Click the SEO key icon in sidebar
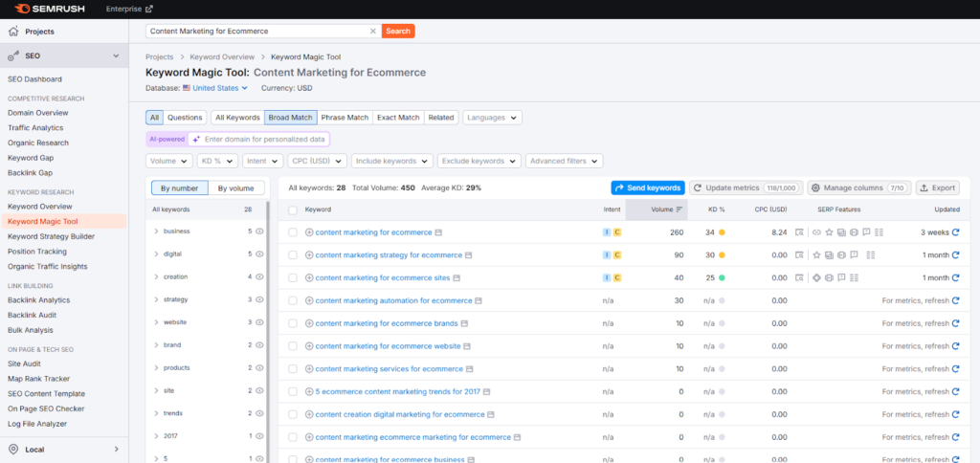This screenshot has height=463, width=980. (x=13, y=55)
